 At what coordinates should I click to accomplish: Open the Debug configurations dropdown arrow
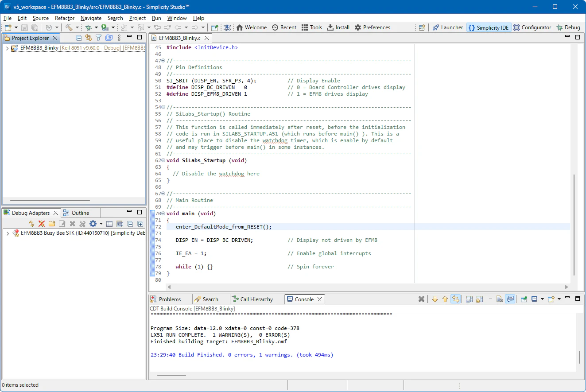pyautogui.click(x=96, y=27)
